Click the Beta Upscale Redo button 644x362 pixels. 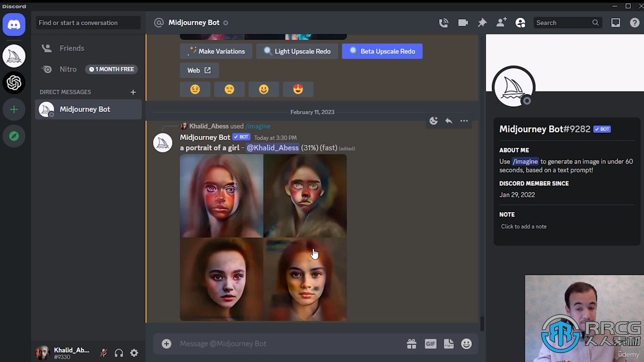(382, 51)
